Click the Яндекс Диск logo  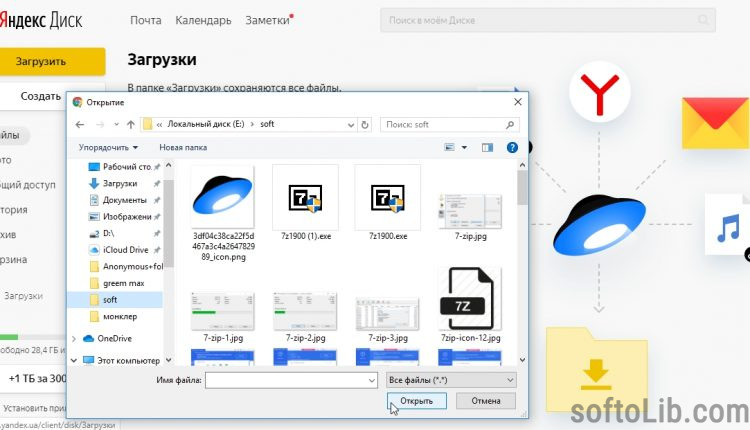(x=41, y=20)
